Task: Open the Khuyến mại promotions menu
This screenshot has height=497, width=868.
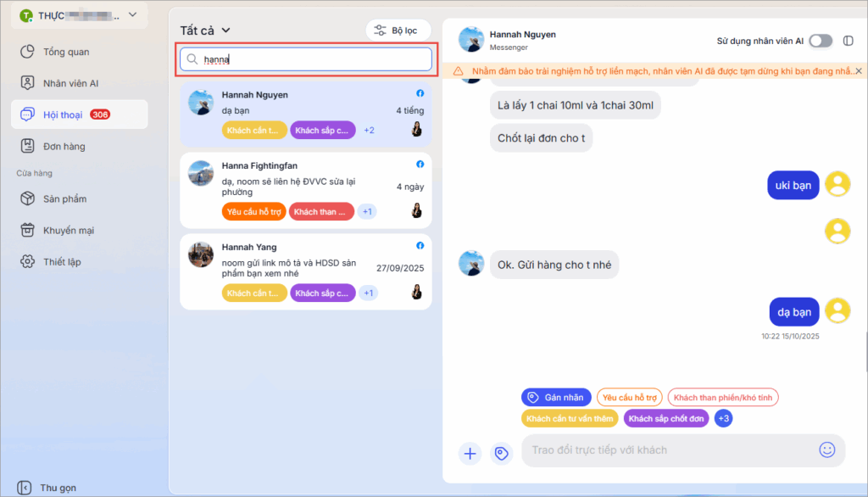Action: pyautogui.click(x=69, y=230)
